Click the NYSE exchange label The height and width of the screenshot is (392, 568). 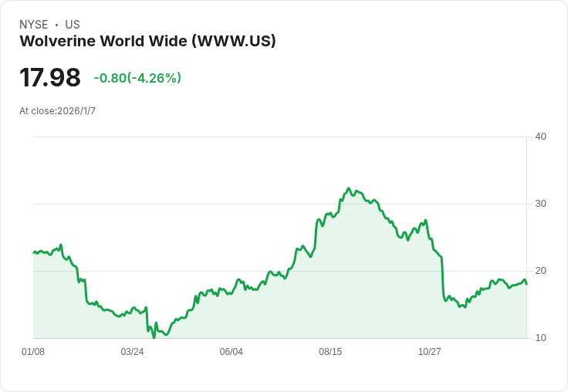[34, 25]
